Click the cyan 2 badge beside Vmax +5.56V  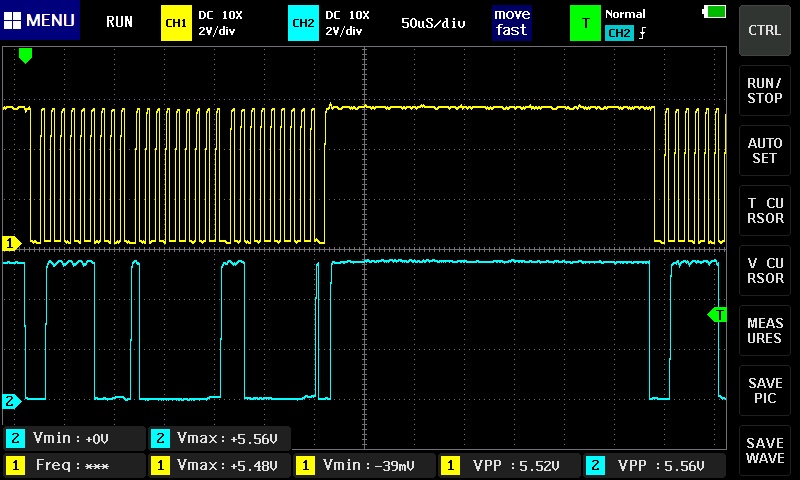[160, 438]
